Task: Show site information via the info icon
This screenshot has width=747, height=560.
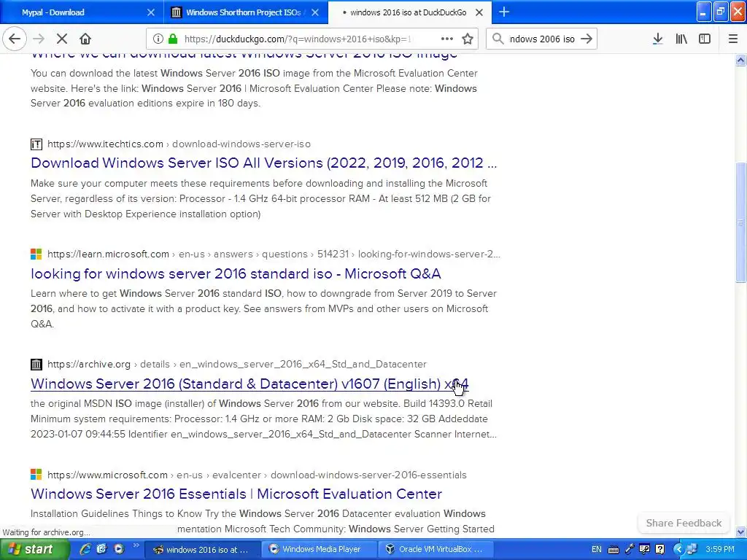Action: 158,39
